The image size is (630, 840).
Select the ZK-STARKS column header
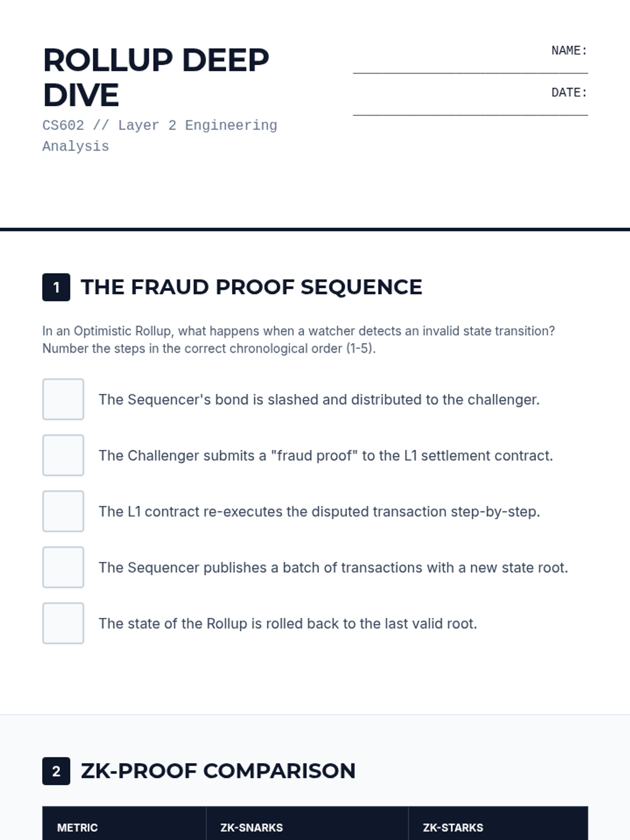453,827
